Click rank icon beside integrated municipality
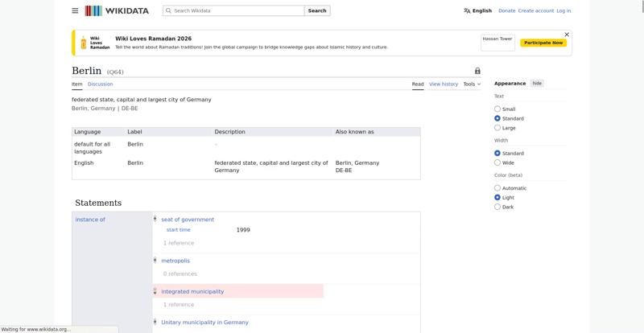 (x=155, y=291)
